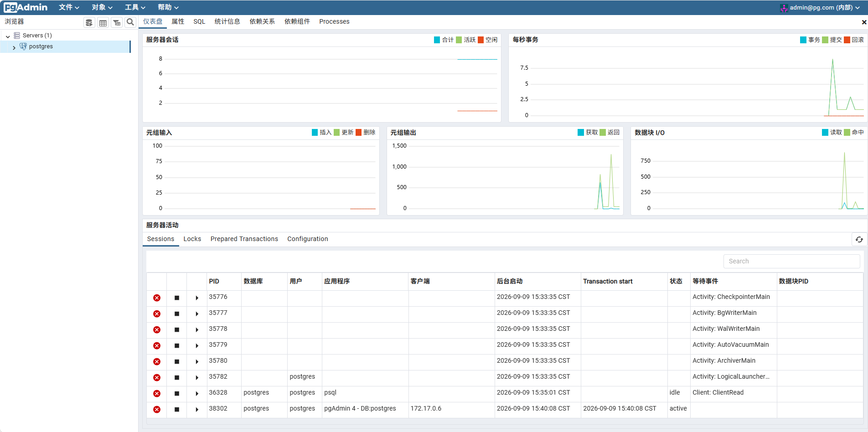The width and height of the screenshot is (868, 432).
Task: Cancel active query for PID 38302
Action: [177, 410]
